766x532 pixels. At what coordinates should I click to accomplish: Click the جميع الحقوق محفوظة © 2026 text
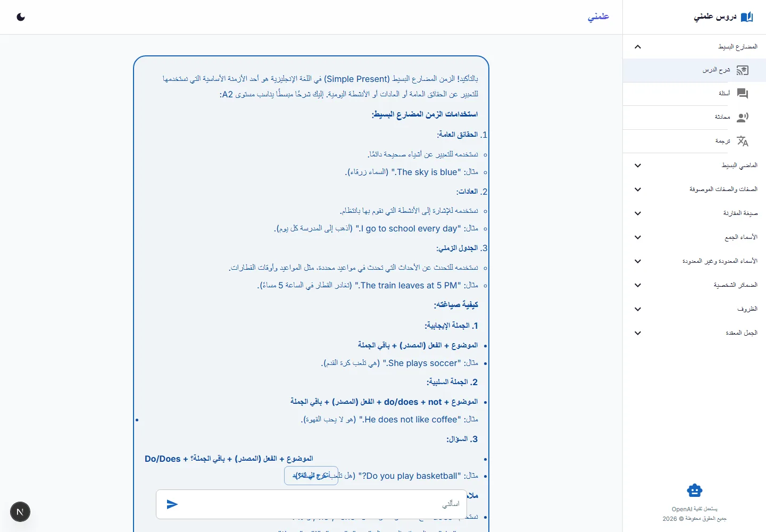click(694, 519)
